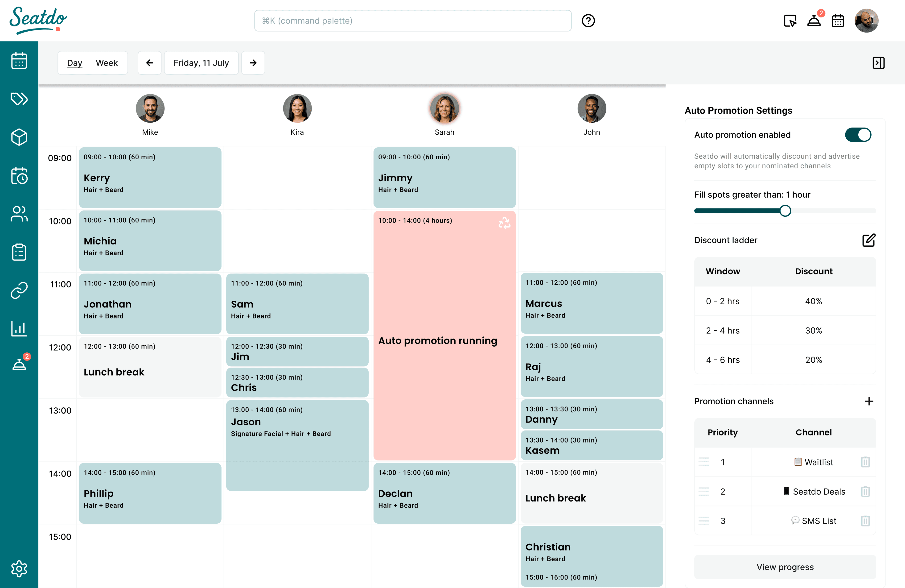905x588 pixels.
Task: Focus the command palette search field
Action: tap(413, 21)
